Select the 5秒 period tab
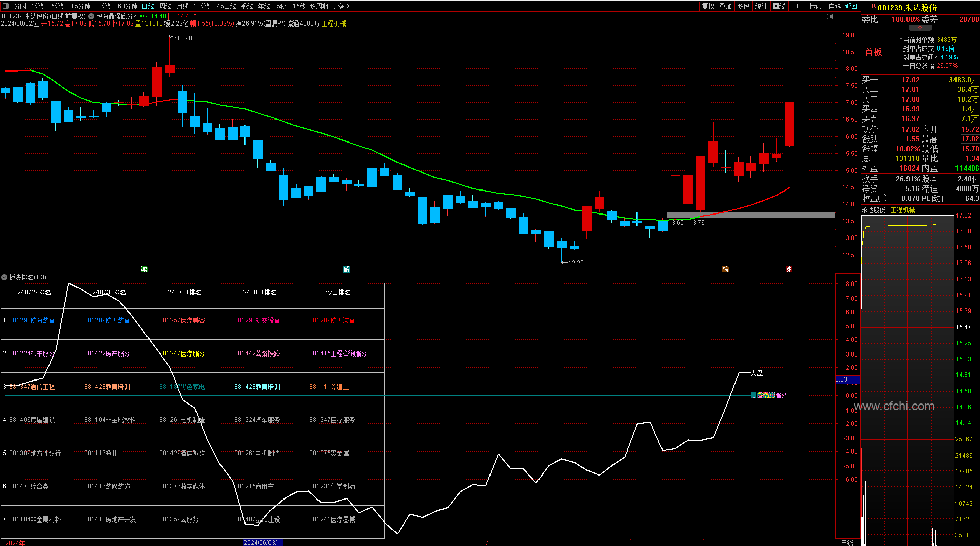The height and width of the screenshot is (546, 980). click(x=281, y=6)
